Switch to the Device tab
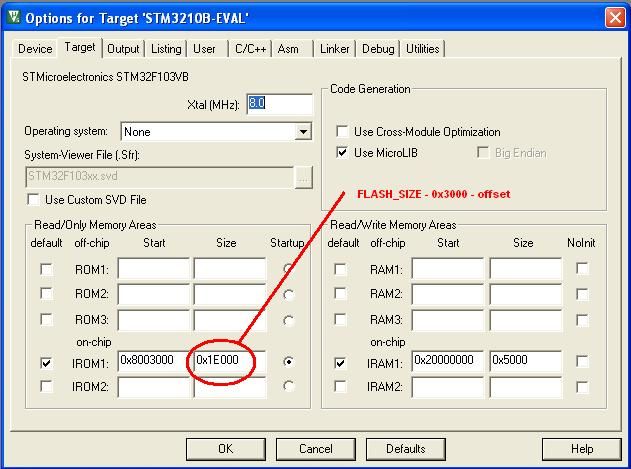Viewport: 631px width, 469px height. (x=35, y=49)
